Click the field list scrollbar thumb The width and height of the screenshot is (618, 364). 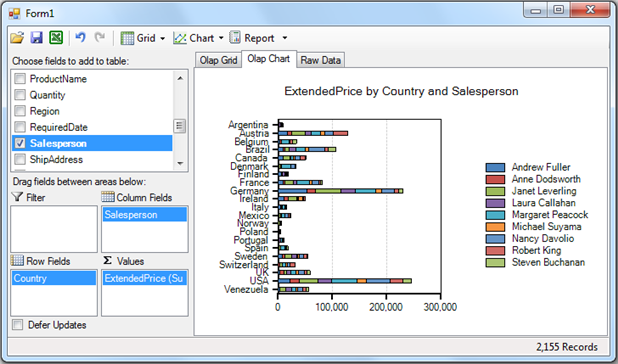pos(180,126)
